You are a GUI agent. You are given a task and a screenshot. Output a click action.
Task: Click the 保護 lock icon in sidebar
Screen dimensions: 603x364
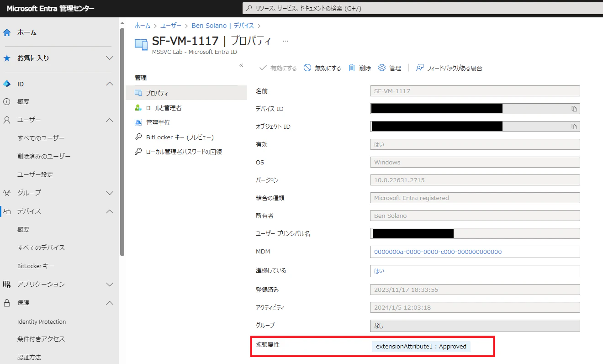[7, 303]
